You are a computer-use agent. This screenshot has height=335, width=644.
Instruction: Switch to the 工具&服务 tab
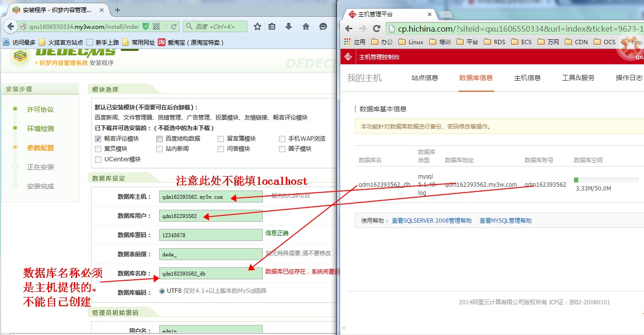point(578,78)
